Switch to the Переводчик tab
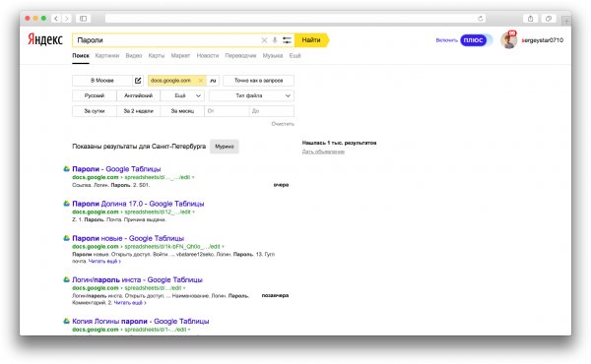The image size is (591, 364). 240,55
